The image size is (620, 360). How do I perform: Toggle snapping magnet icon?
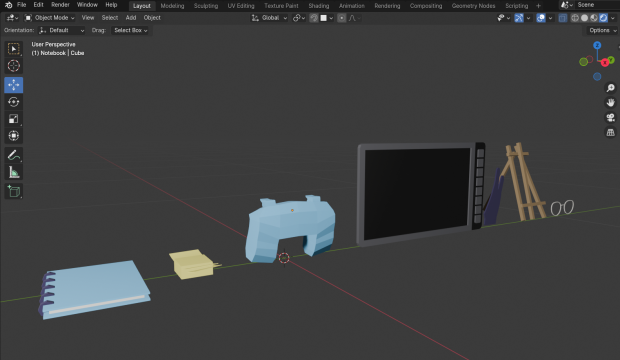click(x=314, y=18)
